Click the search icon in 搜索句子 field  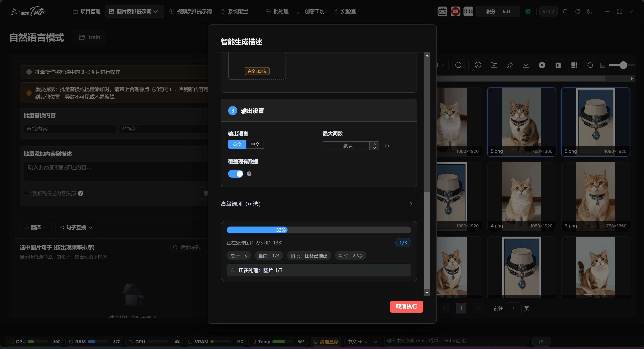click(x=175, y=247)
